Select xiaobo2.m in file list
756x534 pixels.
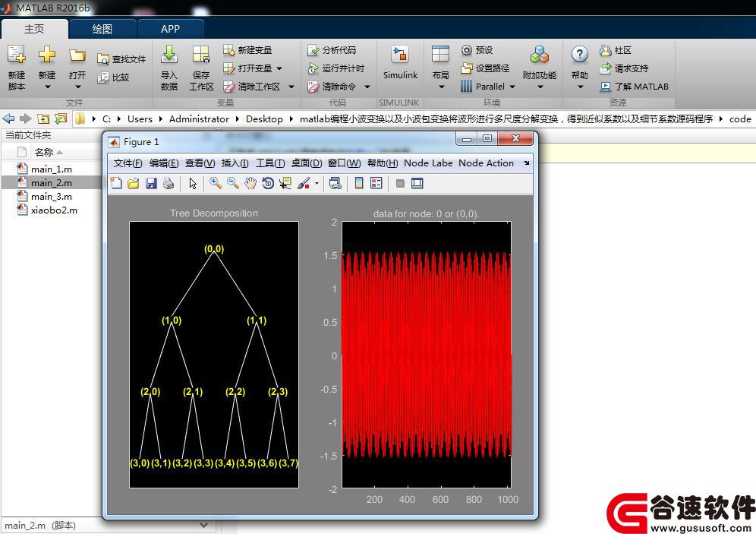pyautogui.click(x=54, y=210)
